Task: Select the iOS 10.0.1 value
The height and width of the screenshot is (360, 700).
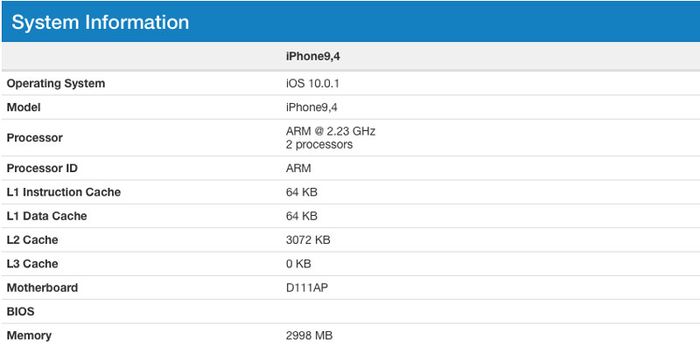Action: (312, 84)
